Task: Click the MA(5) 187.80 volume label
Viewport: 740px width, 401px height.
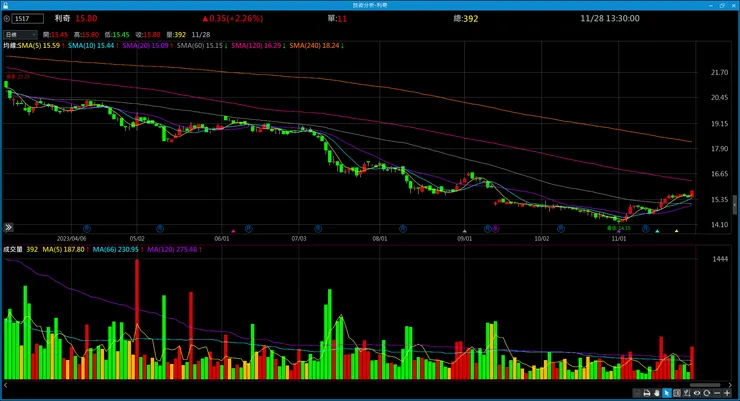Action: click(63, 250)
